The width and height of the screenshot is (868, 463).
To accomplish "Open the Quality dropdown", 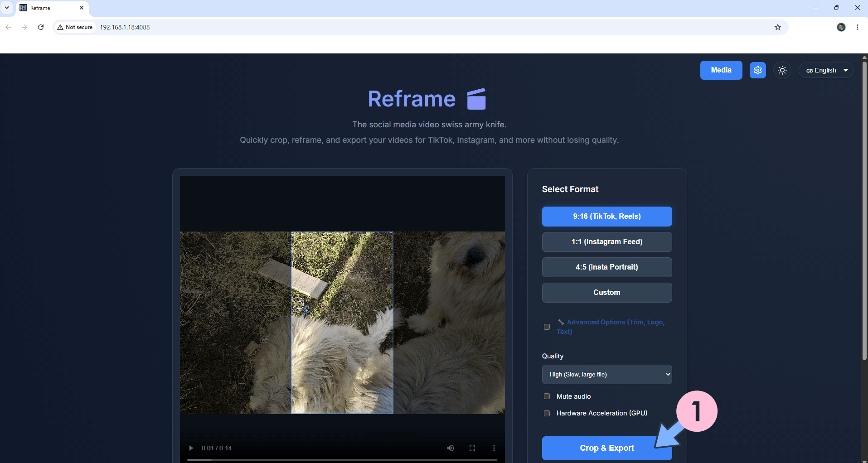I will pos(607,375).
